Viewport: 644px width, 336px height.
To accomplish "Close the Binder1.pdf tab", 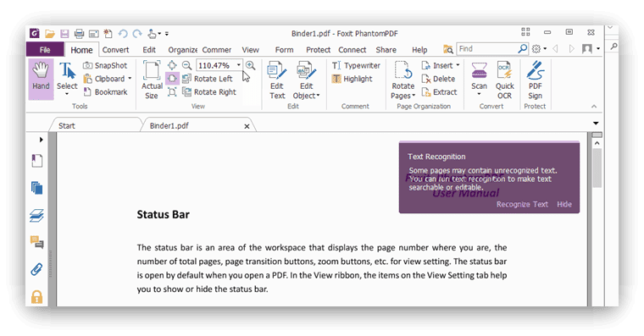I will 247,126.
